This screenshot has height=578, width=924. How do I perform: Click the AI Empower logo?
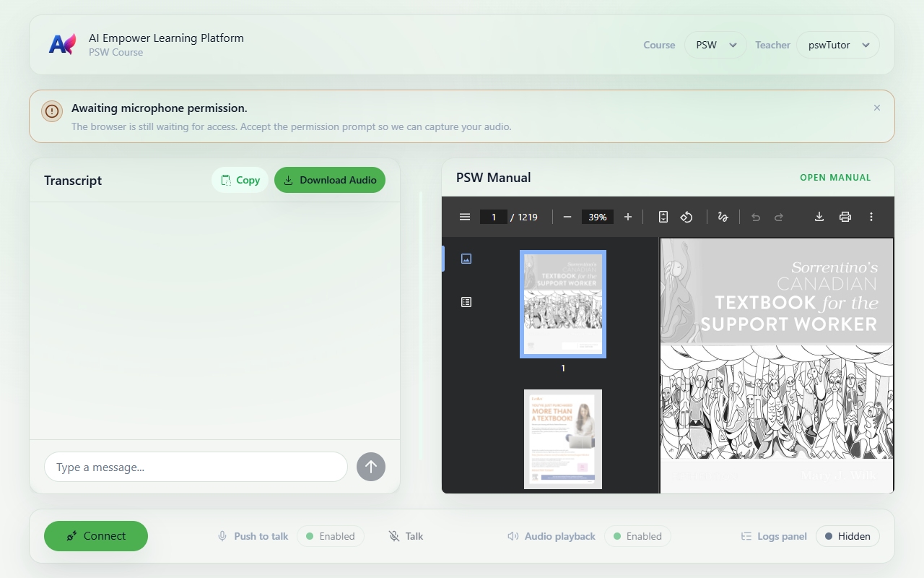(62, 44)
